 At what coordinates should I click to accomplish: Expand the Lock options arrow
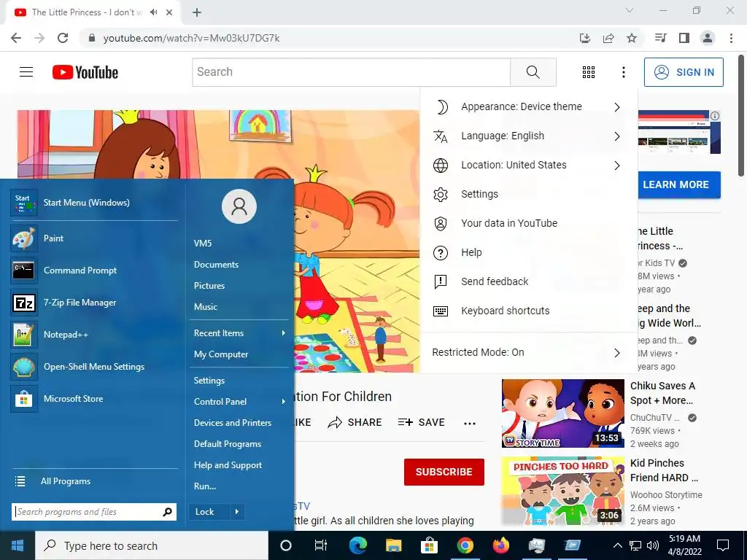(x=237, y=512)
